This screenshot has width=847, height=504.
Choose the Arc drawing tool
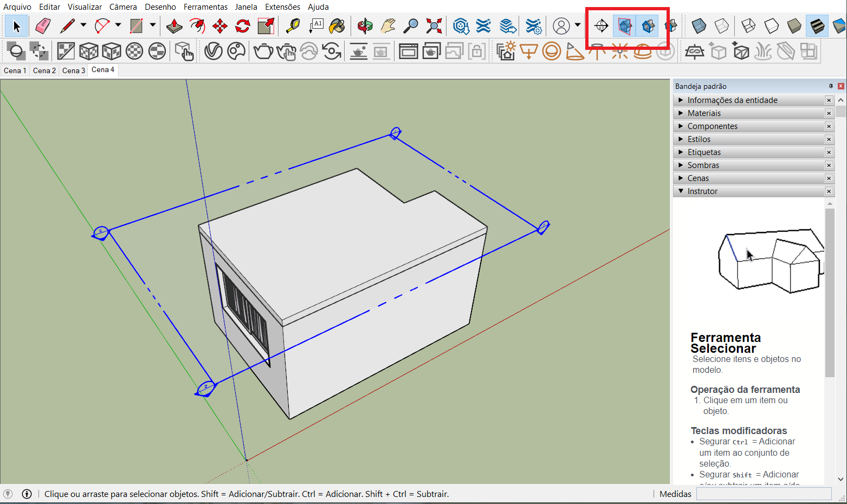102,26
